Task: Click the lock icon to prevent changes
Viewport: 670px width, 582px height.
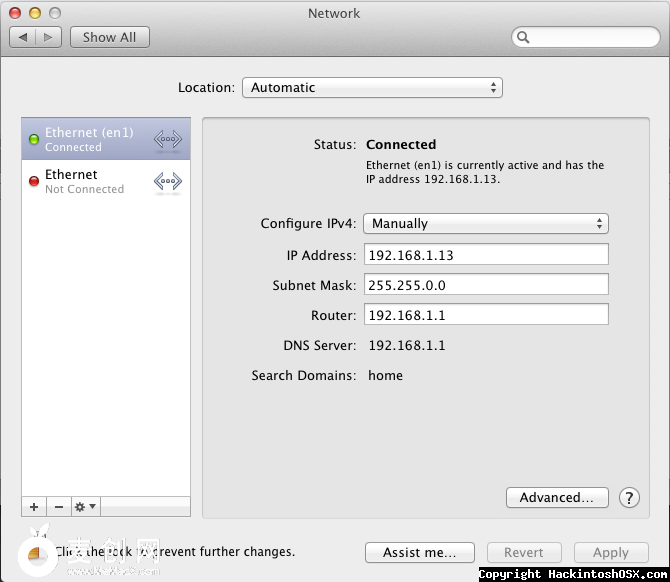Action: [x=39, y=549]
